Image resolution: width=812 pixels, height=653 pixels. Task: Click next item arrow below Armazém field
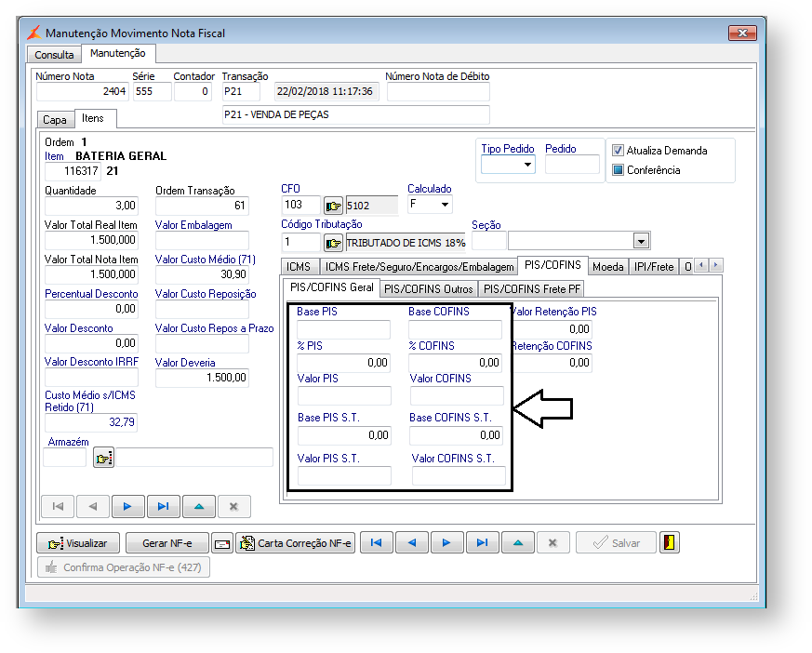[x=127, y=506]
